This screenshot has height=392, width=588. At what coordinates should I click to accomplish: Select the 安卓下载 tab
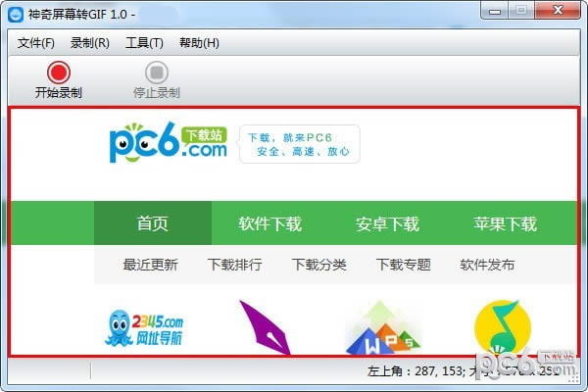pos(388,223)
